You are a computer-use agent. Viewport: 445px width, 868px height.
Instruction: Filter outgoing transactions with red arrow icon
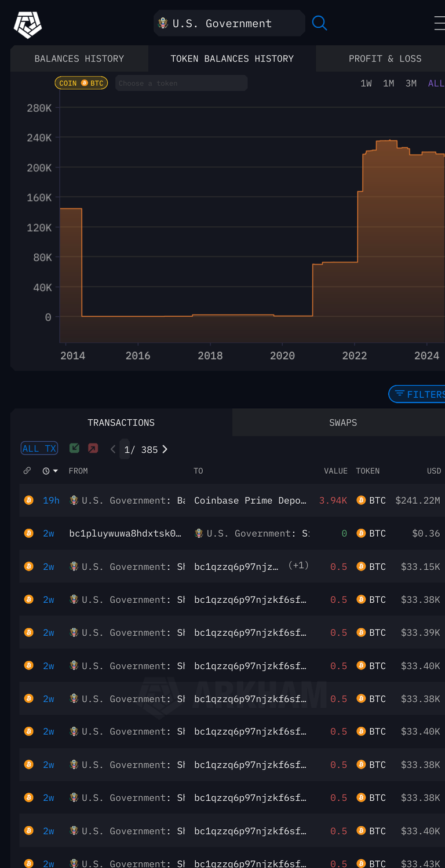point(93,448)
